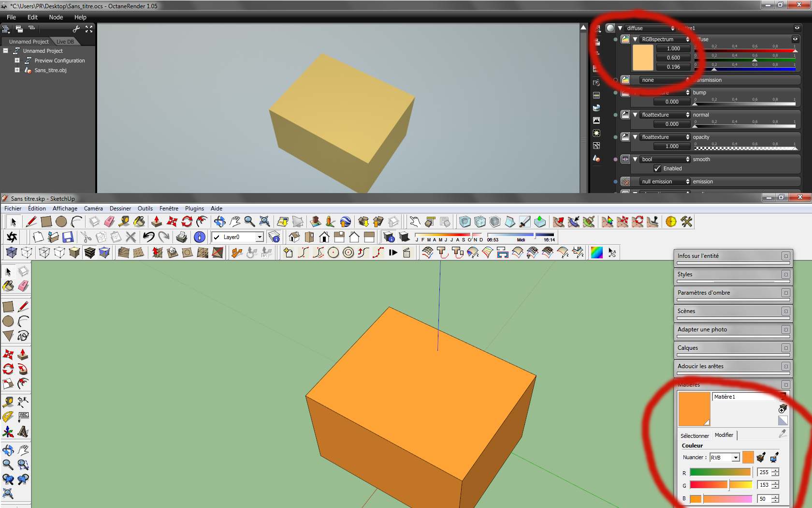
Task: Open the Node menu in OctaneRender
Action: 56,17
